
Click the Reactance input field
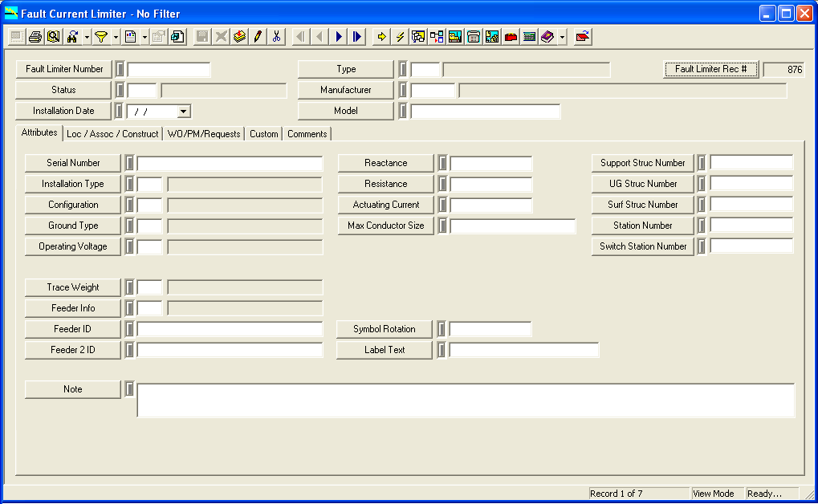coord(491,163)
